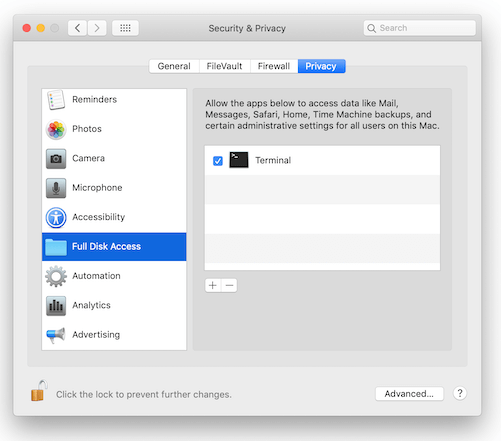501x441 pixels.
Task: Click the Microphone icon in sidebar
Action: click(x=56, y=188)
